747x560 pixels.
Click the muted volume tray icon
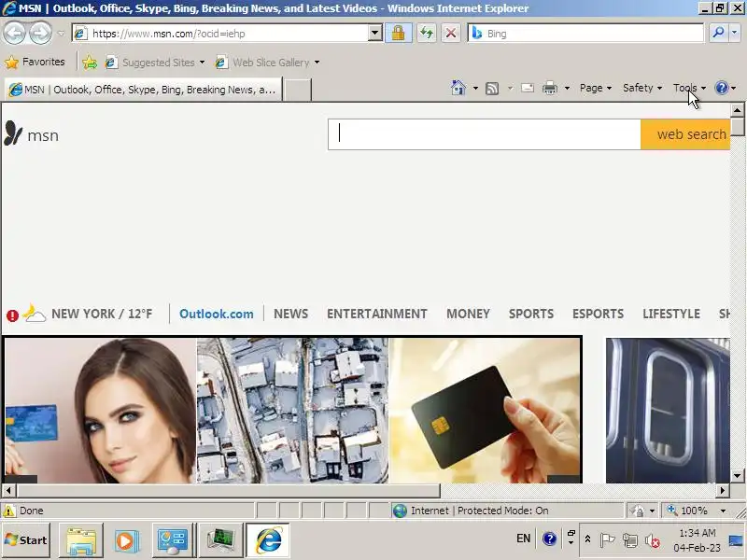pos(652,540)
